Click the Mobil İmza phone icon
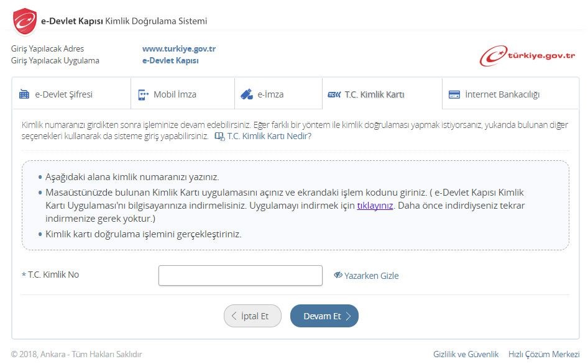Image resolution: width=588 pixels, height=364 pixels. coord(143,94)
